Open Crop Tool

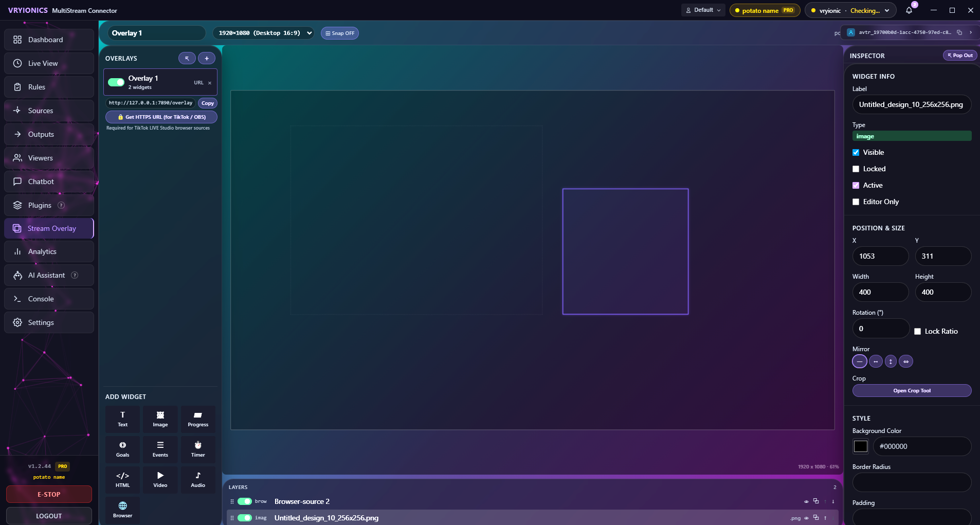click(x=912, y=391)
